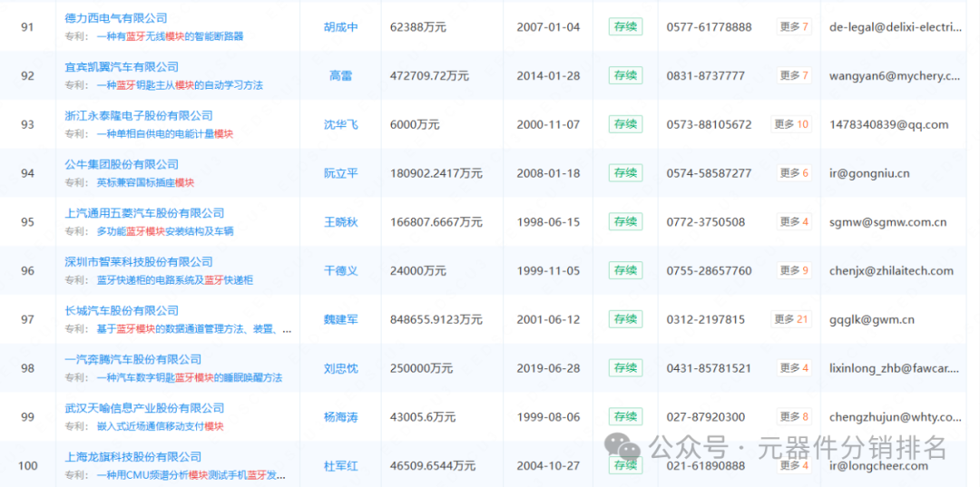980x487 pixels.
Task: Select registered capital 848655.9123万元
Action: (x=436, y=319)
